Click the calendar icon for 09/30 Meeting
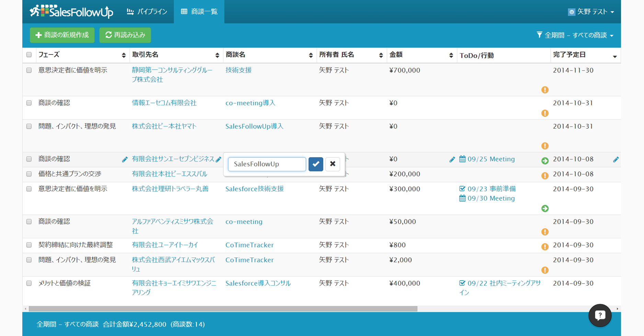This screenshot has width=644, height=336. 462,198
